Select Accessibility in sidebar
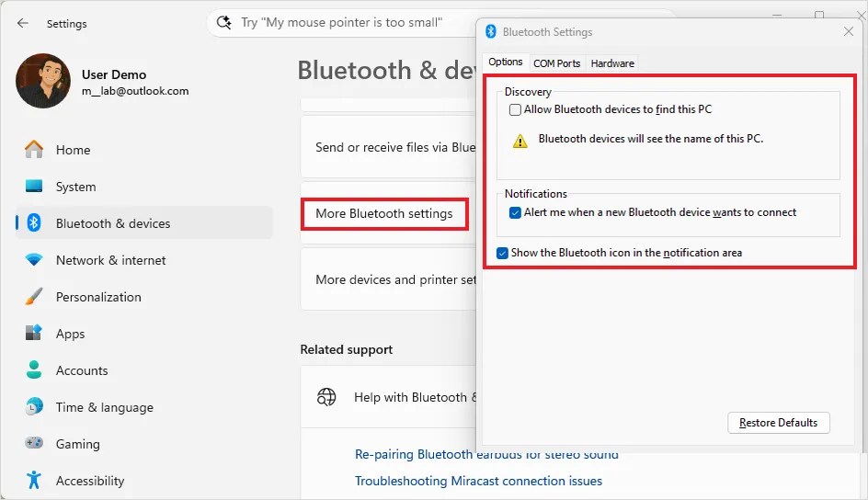The width and height of the screenshot is (868, 500). point(144,480)
